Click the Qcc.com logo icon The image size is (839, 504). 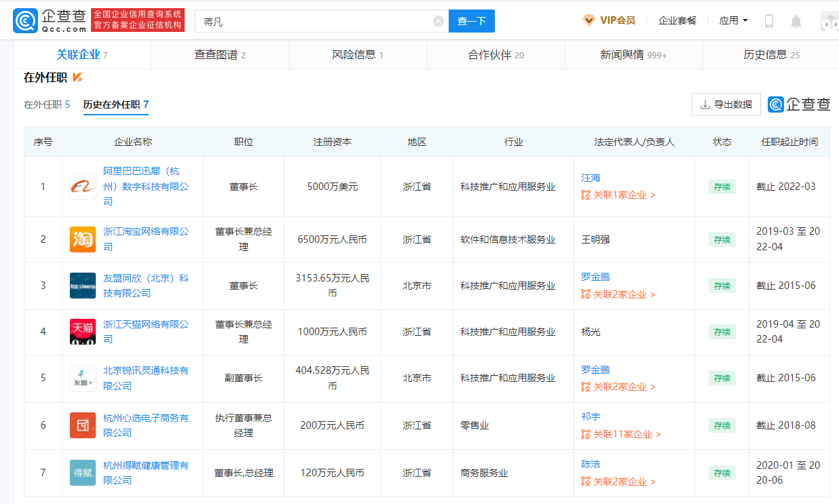(26, 20)
